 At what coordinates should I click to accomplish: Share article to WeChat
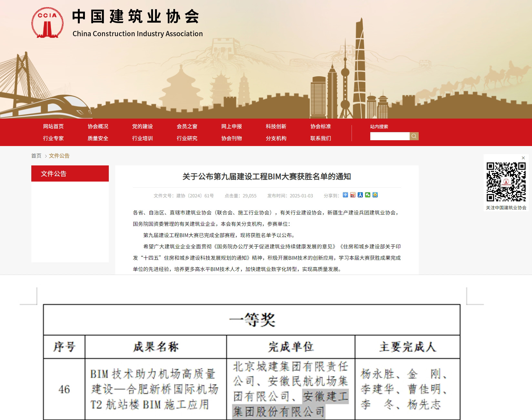coord(367,195)
